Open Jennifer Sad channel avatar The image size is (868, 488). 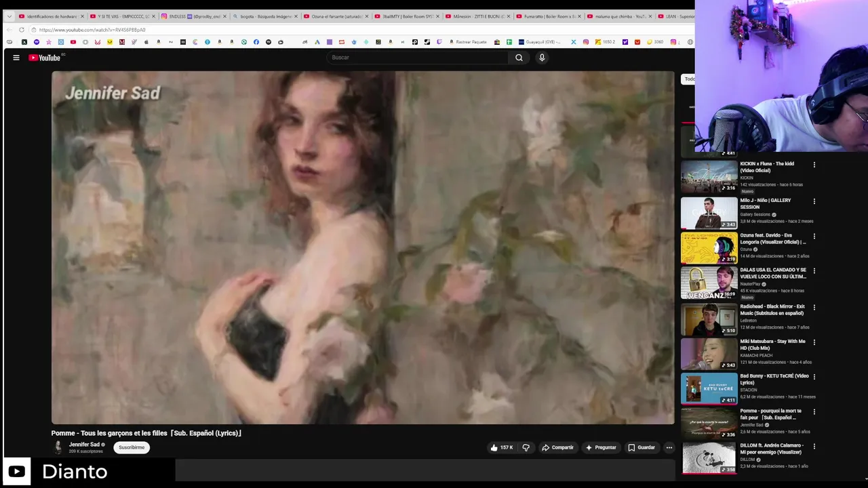click(58, 447)
